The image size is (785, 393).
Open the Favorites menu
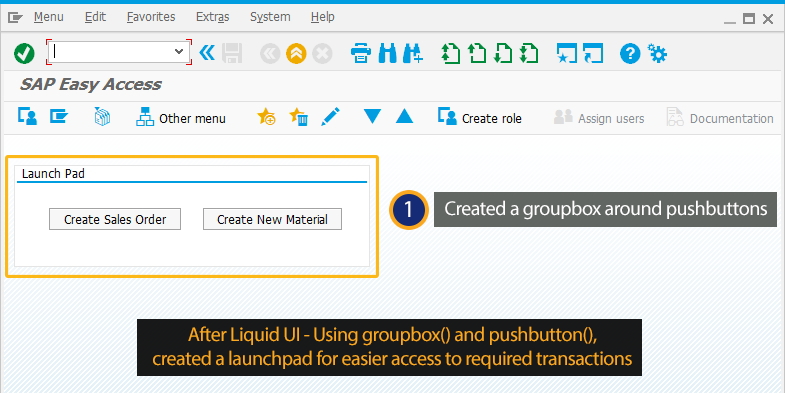pos(151,17)
